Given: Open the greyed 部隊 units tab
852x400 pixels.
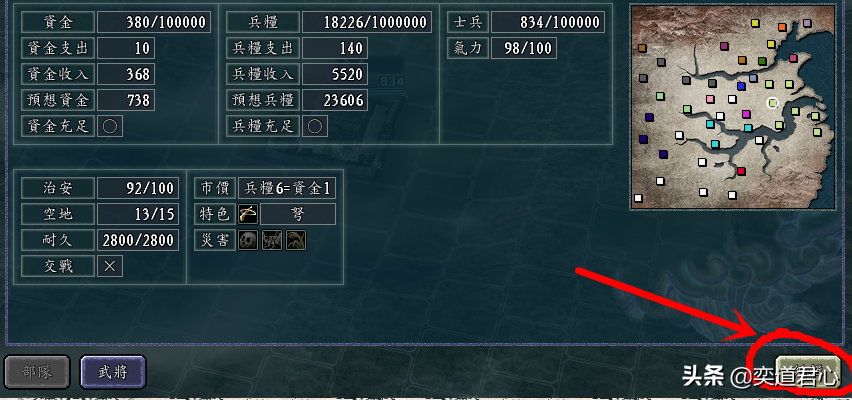Looking at the screenshot, I should coord(37,372).
